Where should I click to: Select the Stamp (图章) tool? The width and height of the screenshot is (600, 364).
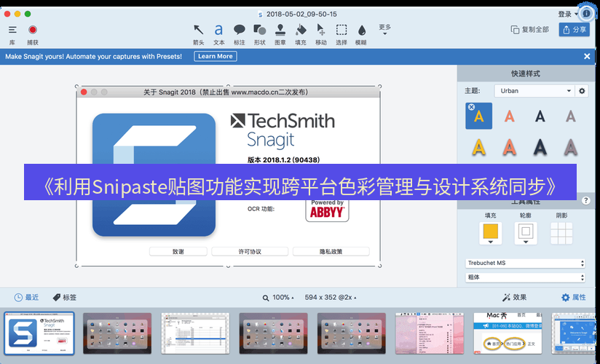tap(280, 30)
